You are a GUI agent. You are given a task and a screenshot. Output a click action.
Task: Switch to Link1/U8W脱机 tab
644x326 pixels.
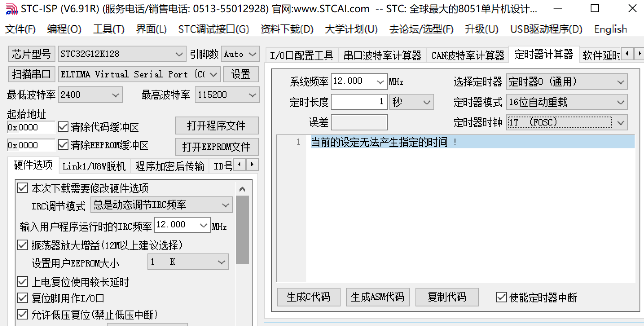tap(94, 166)
